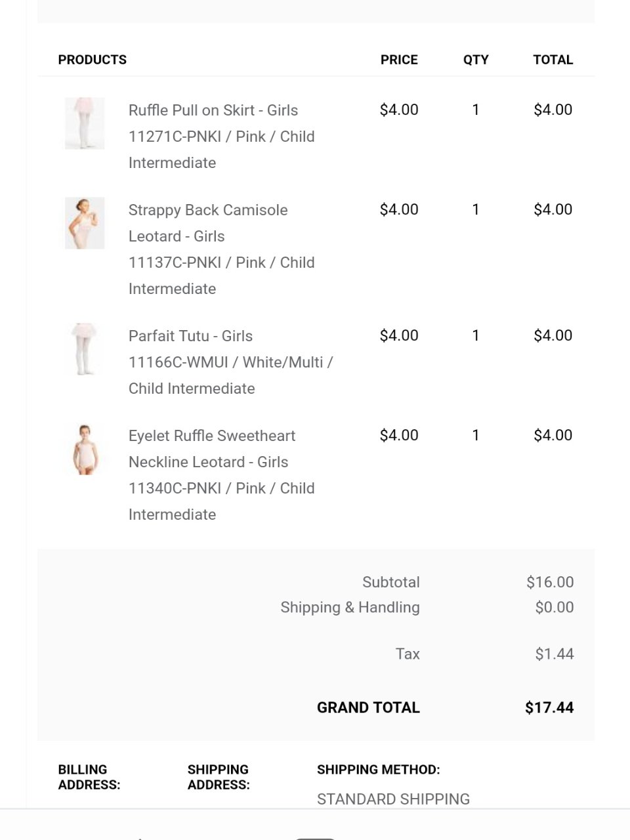The height and width of the screenshot is (840, 630).
Task: Click the STANDARD SHIPPING method text
Action: 393,799
